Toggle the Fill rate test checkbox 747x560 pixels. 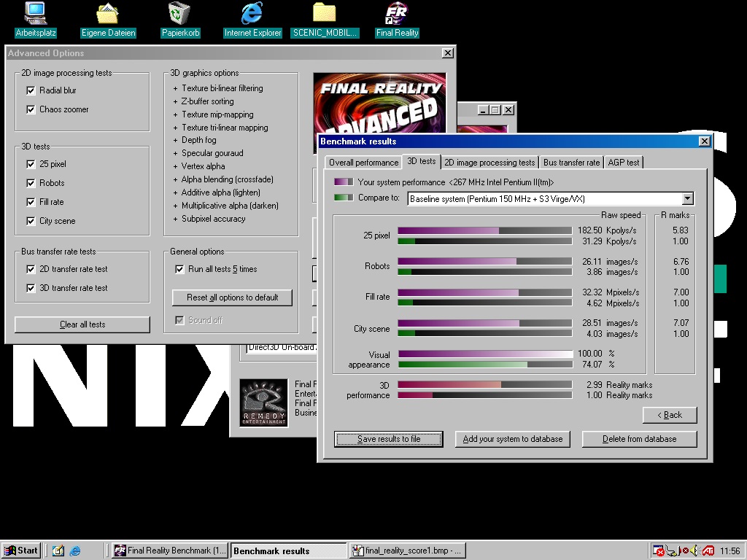tap(31, 202)
